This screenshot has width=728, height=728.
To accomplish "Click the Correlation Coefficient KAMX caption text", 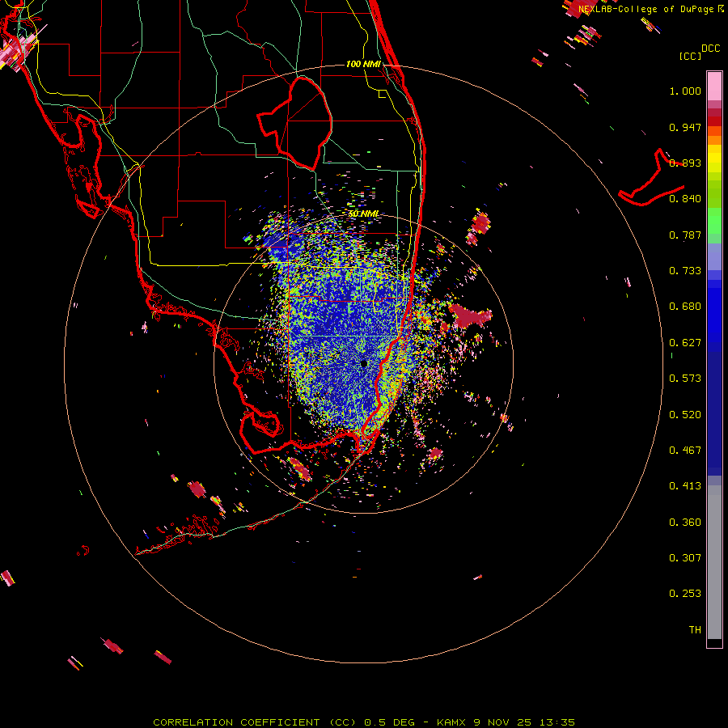I will click(x=364, y=722).
